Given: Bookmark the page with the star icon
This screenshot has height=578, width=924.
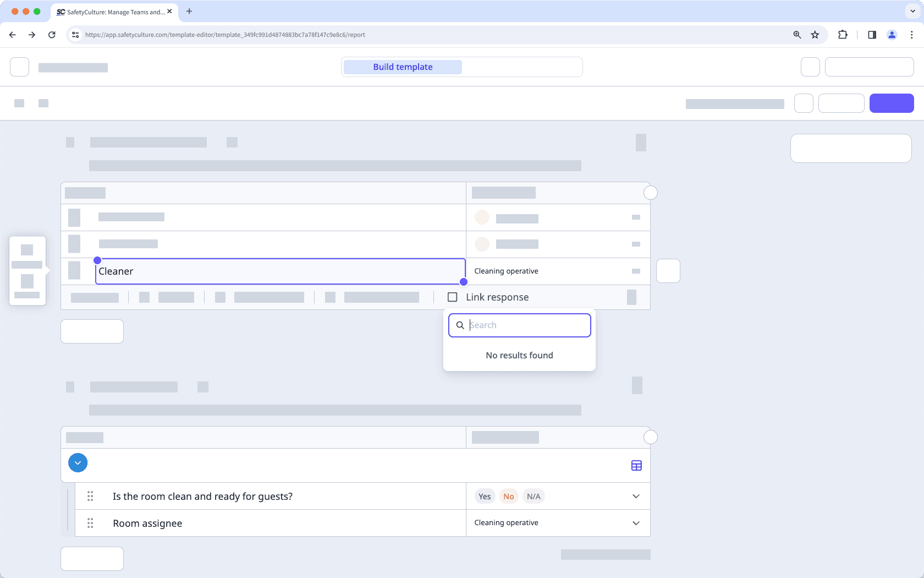Looking at the screenshot, I should pos(815,34).
